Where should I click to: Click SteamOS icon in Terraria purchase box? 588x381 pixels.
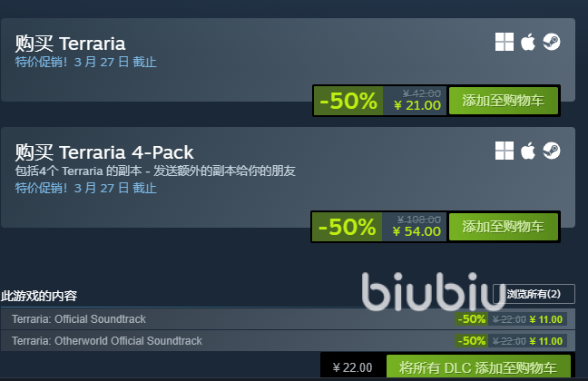[552, 42]
